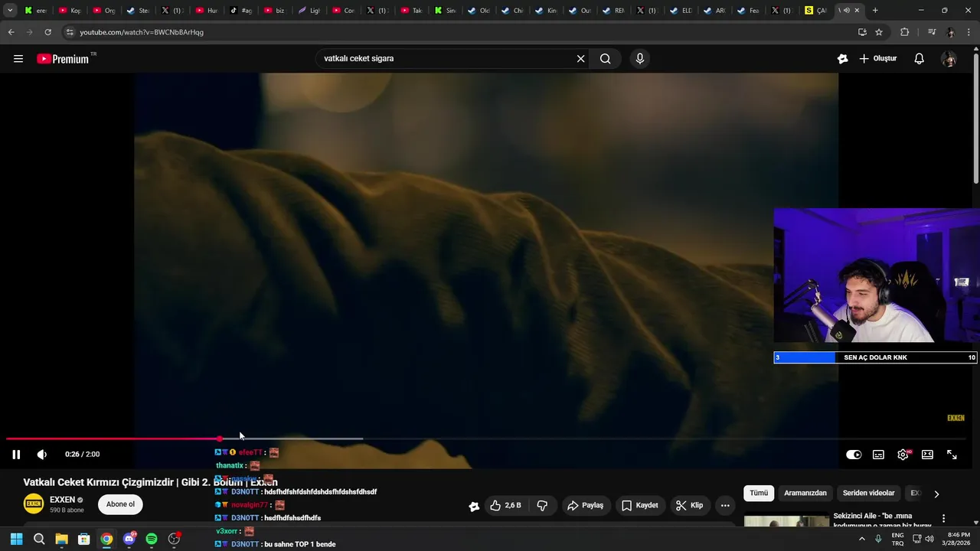Share video with Paylaş button
980x551 pixels.
click(x=585, y=505)
